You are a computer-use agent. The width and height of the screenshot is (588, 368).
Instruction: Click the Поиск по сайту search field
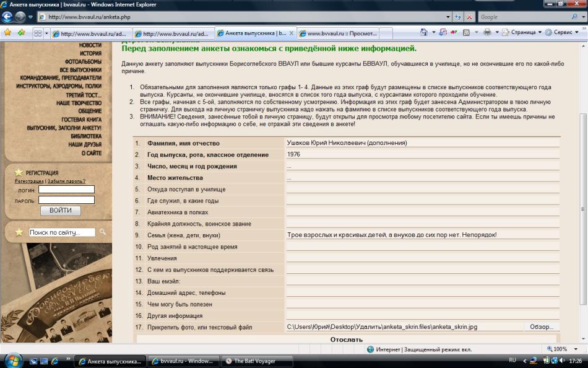click(62, 232)
